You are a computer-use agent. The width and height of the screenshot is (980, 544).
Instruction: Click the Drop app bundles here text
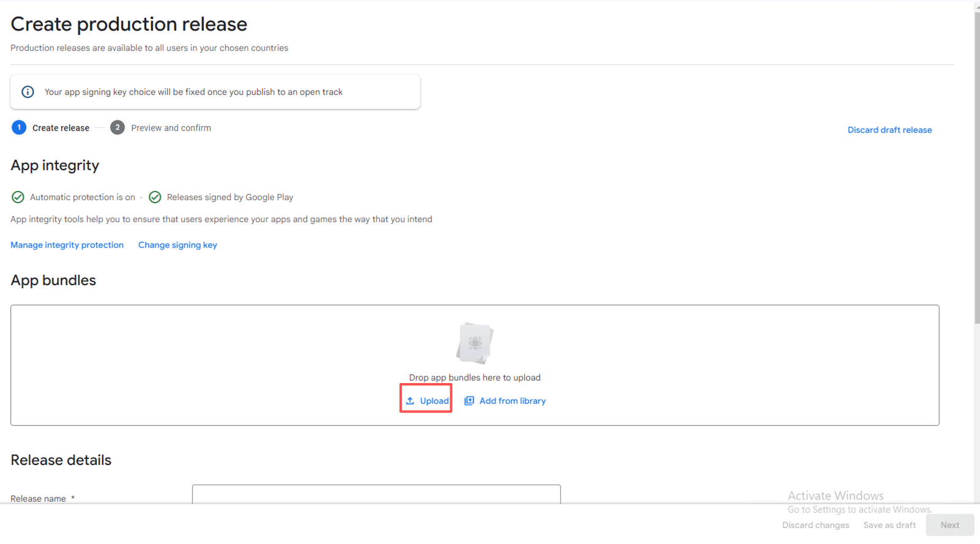tap(475, 378)
